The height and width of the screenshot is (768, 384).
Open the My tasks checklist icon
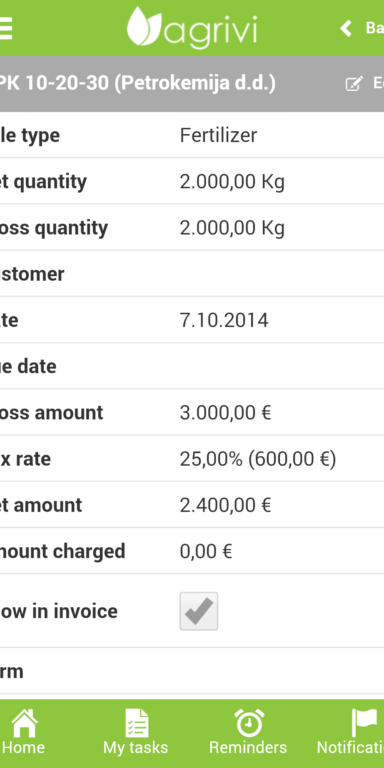(136, 723)
